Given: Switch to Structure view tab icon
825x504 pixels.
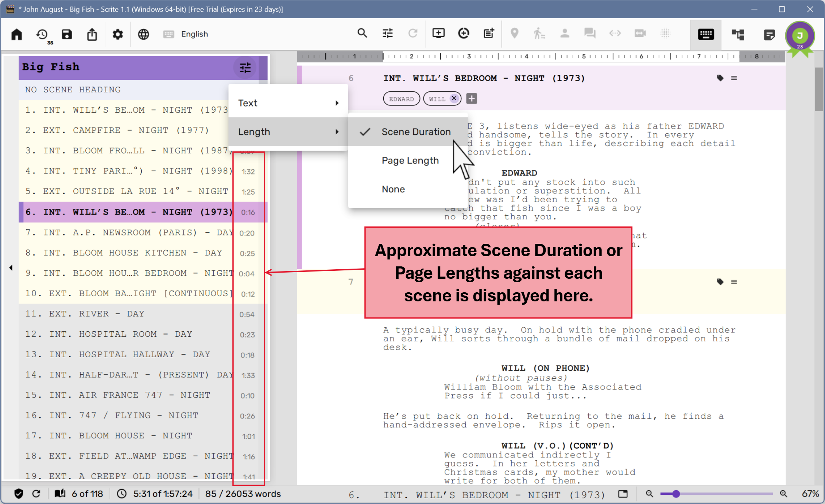Looking at the screenshot, I should pyautogui.click(x=738, y=35).
